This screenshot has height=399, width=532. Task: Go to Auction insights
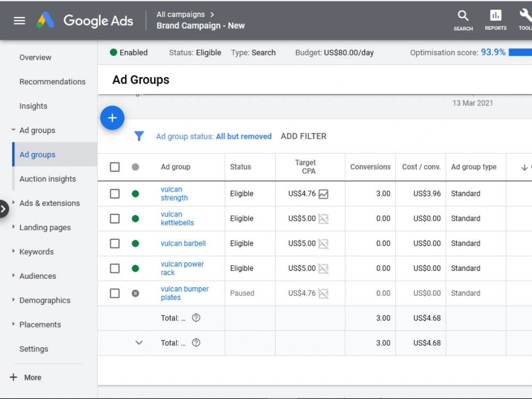[47, 179]
